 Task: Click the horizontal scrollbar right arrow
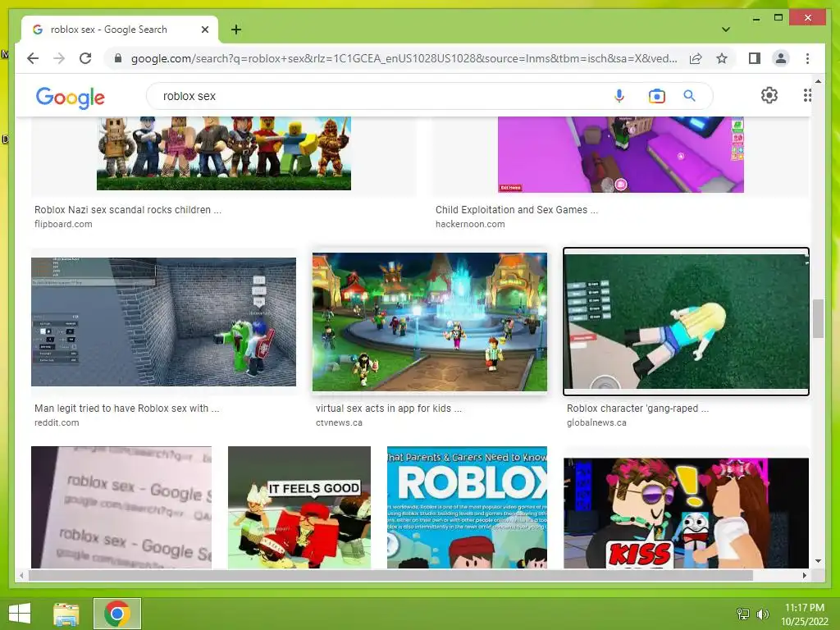coord(804,575)
